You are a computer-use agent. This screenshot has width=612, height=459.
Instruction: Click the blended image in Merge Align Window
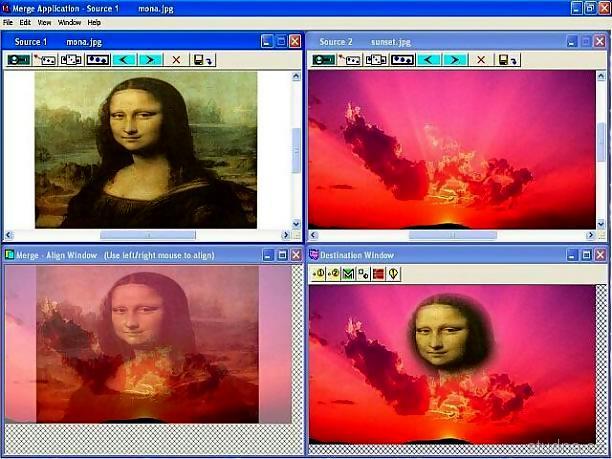coord(148,345)
